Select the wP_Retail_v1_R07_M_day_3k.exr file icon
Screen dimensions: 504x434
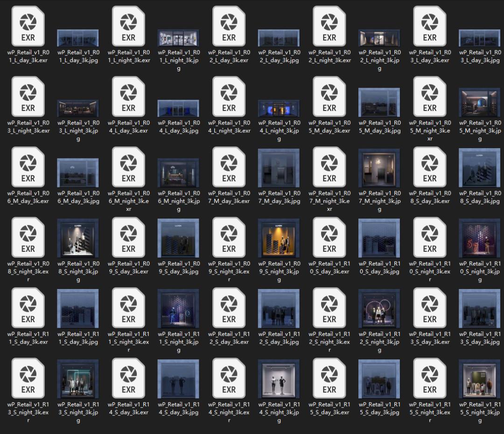229,167
